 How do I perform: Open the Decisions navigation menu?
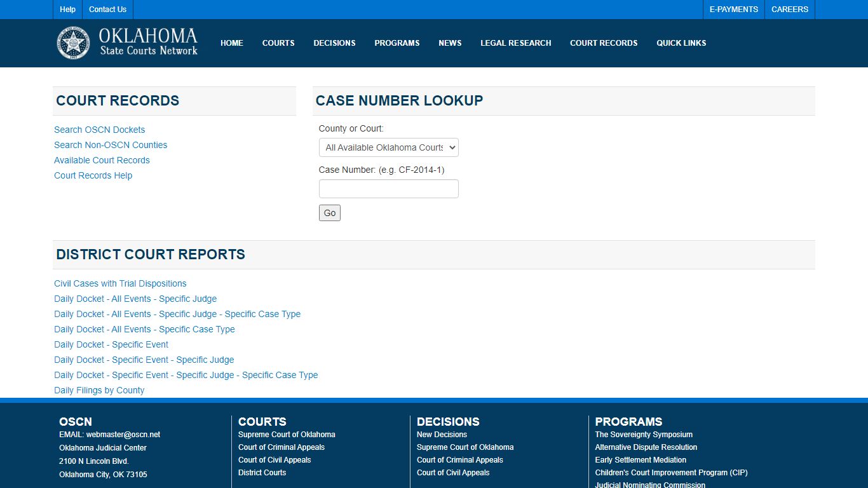pos(334,43)
